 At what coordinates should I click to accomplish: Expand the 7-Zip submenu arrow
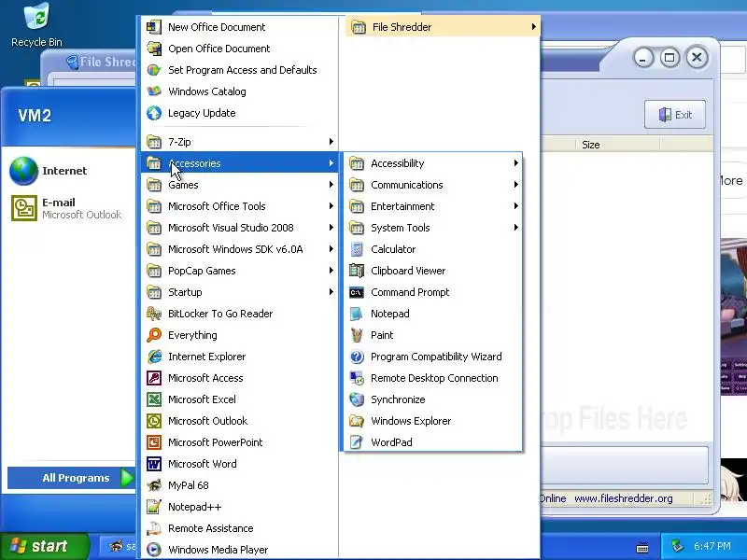(331, 142)
